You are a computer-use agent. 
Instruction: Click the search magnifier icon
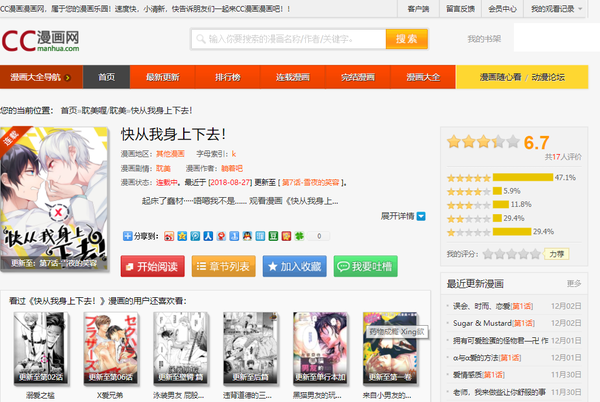coord(201,39)
